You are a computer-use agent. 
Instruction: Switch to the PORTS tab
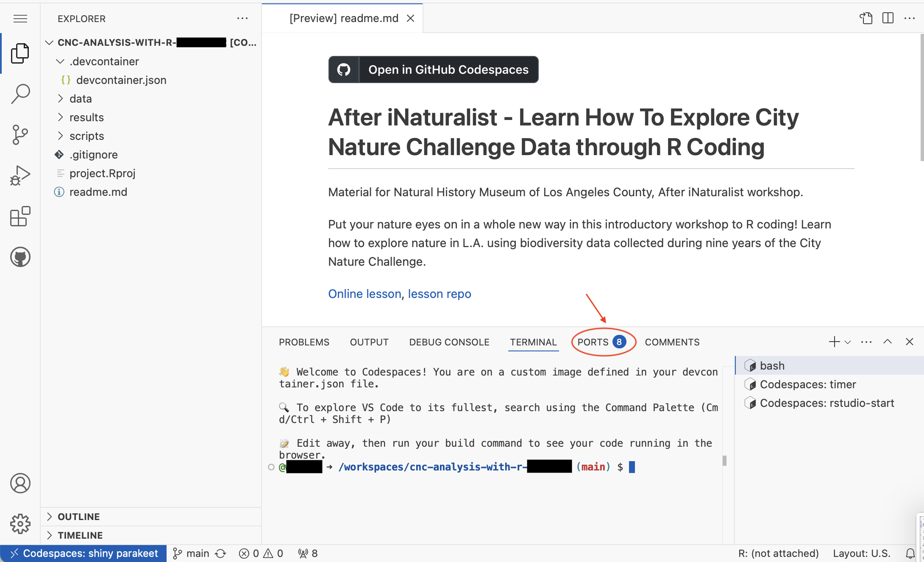[593, 342]
